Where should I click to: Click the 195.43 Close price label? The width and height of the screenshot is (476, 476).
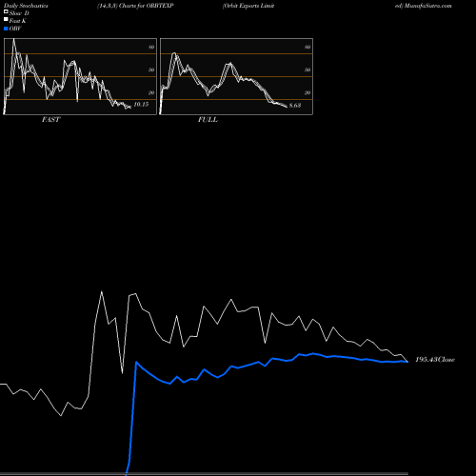point(435,360)
